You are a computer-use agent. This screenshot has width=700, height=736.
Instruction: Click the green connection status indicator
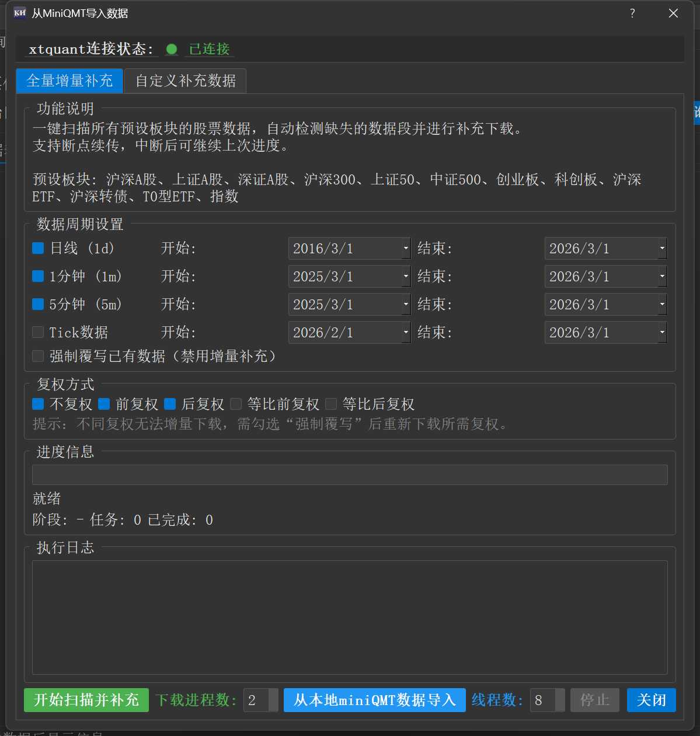coord(172,50)
